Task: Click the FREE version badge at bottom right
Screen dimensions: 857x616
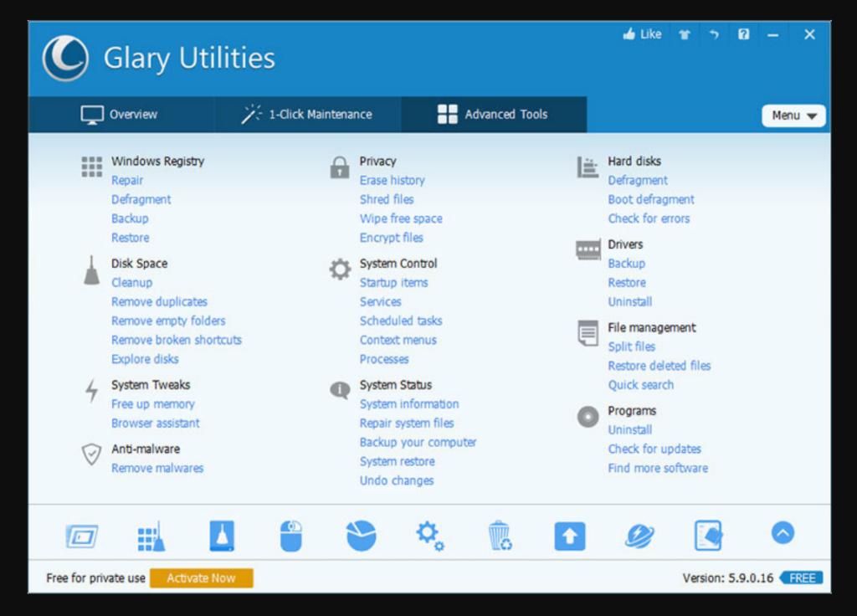Action: [x=805, y=577]
